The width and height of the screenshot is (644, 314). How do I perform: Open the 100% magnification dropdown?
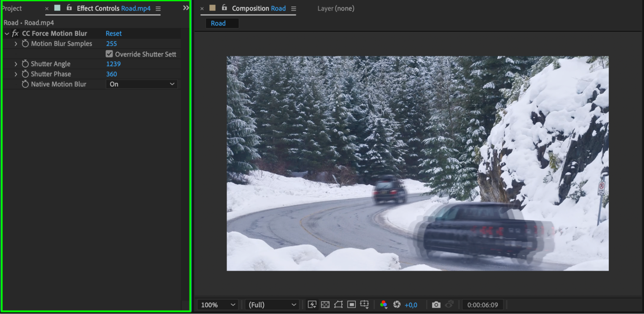pos(218,305)
